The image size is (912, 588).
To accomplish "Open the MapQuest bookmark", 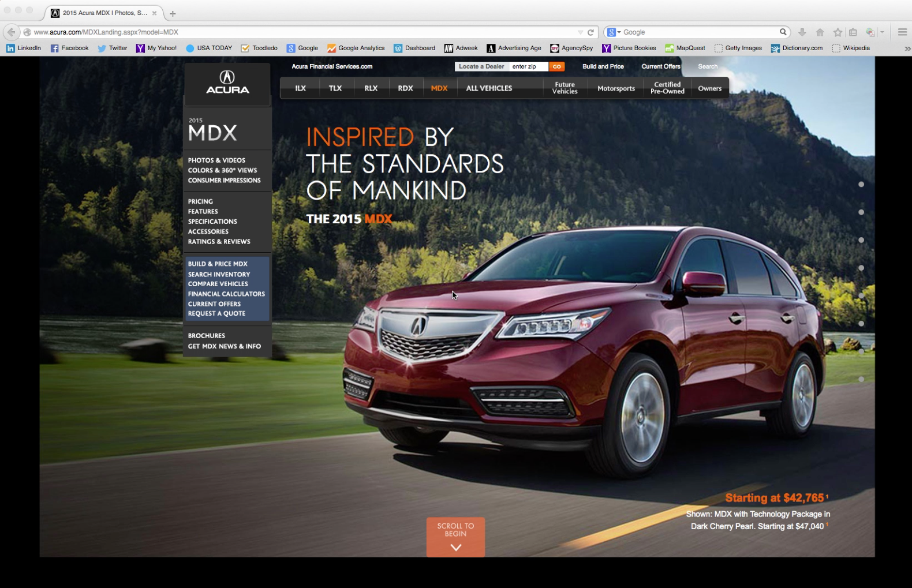I will point(685,48).
